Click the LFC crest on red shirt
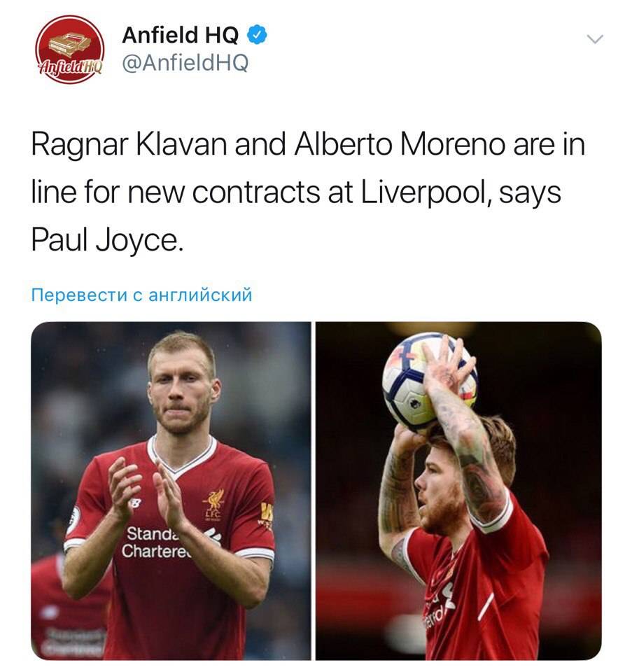 coord(214,505)
